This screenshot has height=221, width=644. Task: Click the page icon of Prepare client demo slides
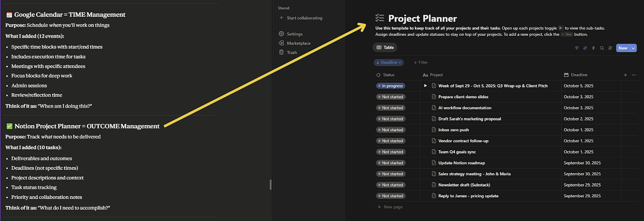coord(434,97)
